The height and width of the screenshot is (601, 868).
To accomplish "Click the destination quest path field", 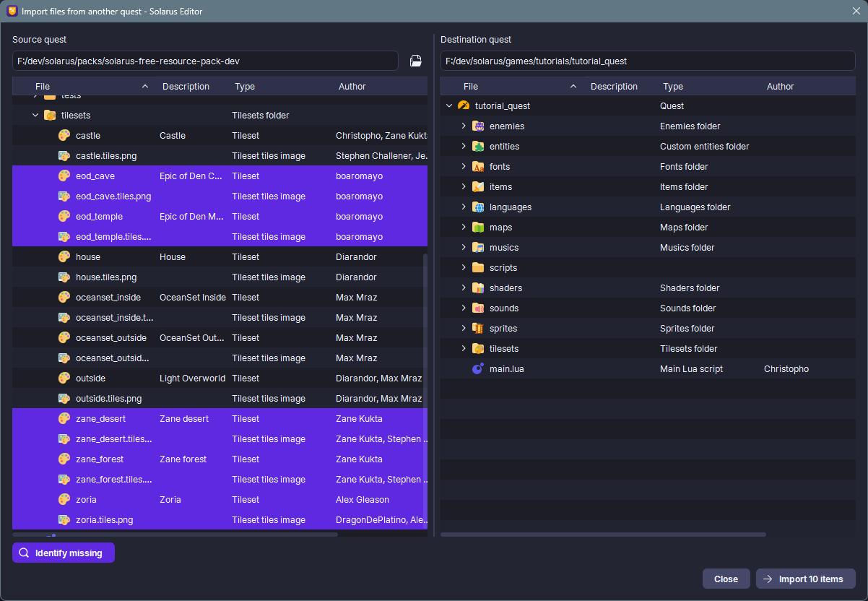I will [x=648, y=61].
